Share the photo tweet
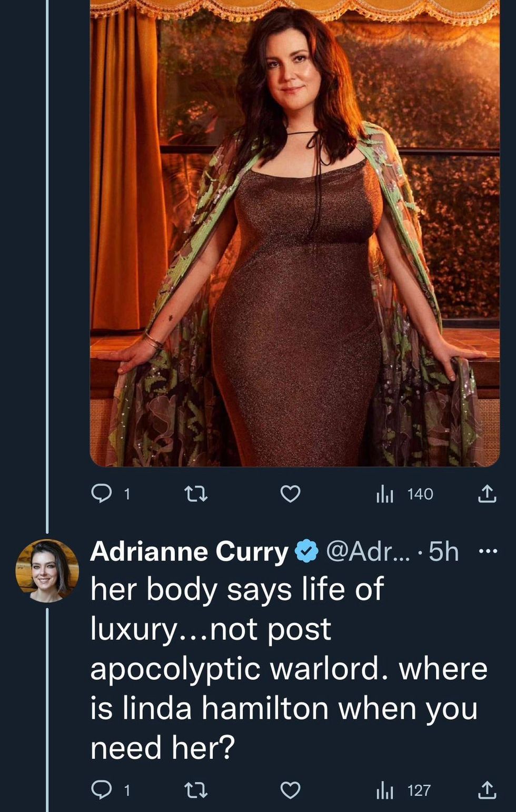 pyautogui.click(x=487, y=493)
